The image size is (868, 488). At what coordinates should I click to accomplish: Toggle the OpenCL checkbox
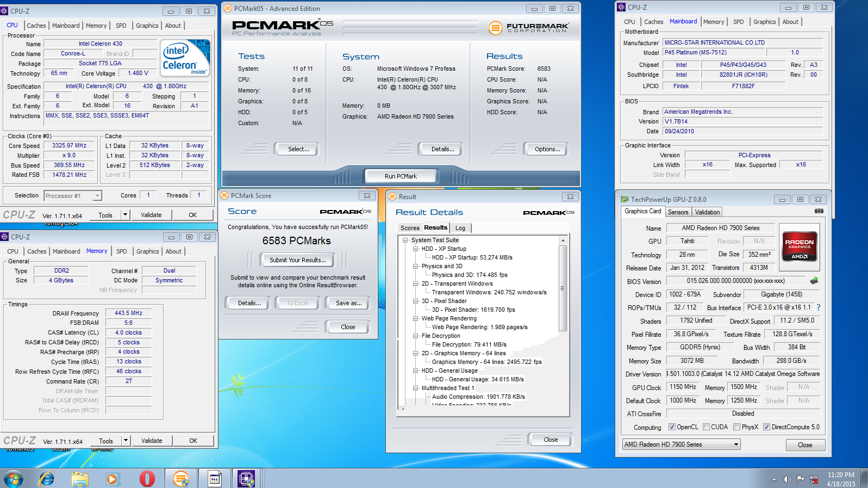pyautogui.click(x=672, y=427)
